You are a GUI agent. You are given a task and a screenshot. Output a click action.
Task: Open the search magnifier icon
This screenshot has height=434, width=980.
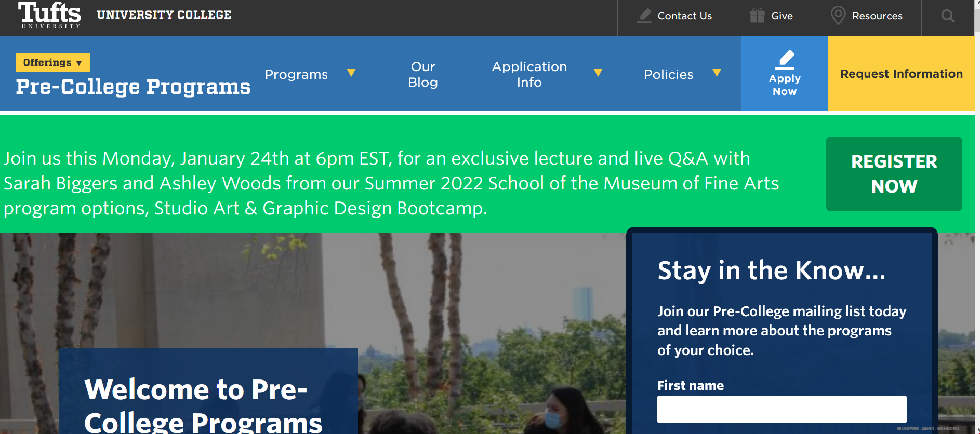pos(948,16)
